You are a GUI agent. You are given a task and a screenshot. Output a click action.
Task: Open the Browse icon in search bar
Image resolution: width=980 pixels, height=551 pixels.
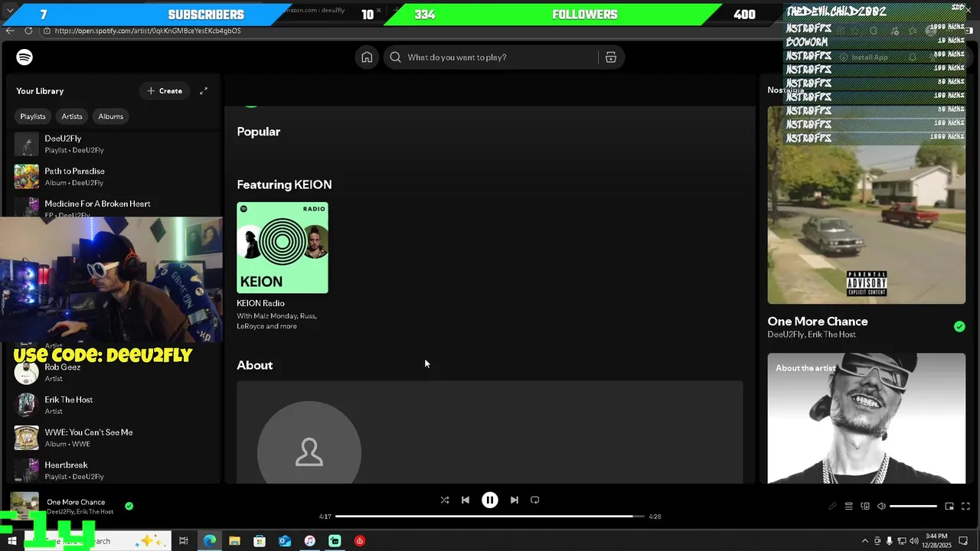pos(611,57)
